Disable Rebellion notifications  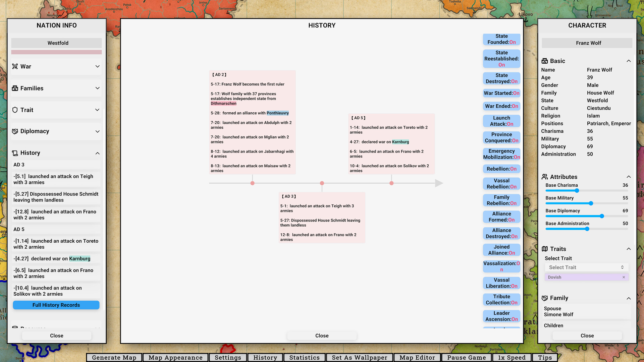pyautogui.click(x=501, y=169)
